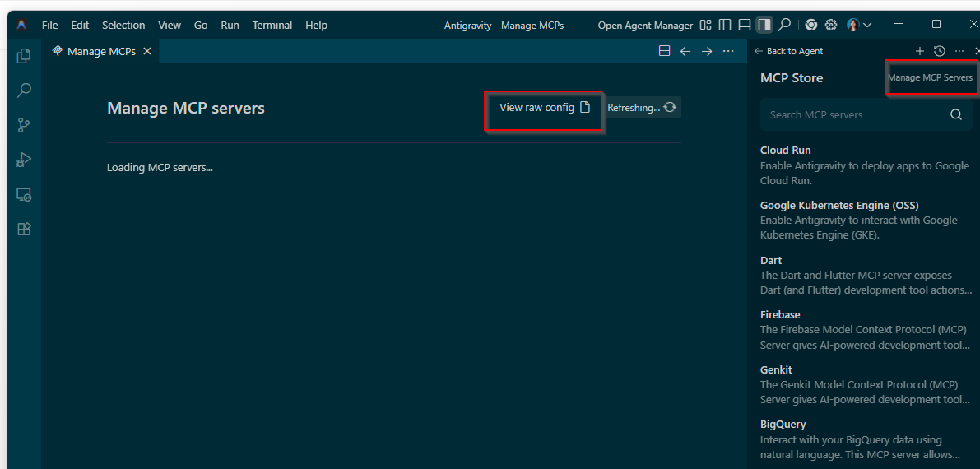The height and width of the screenshot is (469, 980).
Task: Select the Cloud Run MCP server
Action: click(866, 165)
